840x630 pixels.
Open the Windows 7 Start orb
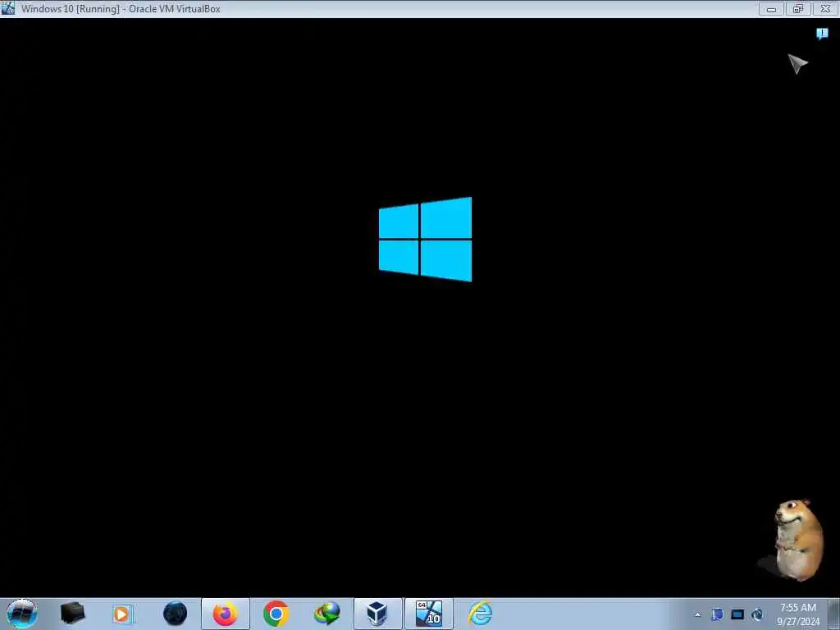click(22, 614)
